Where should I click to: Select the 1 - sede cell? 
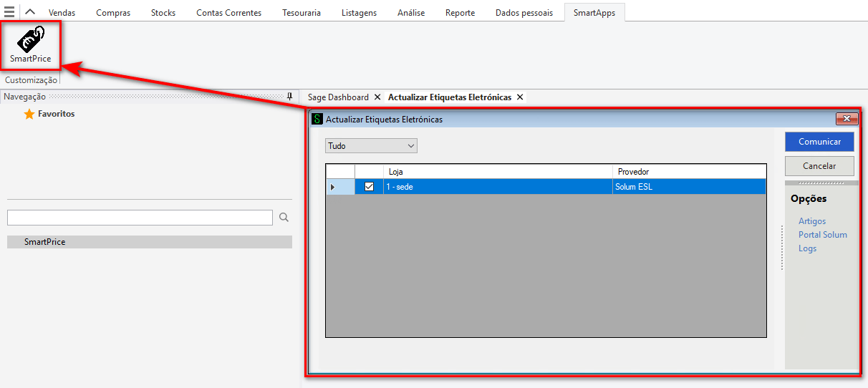[x=498, y=187]
